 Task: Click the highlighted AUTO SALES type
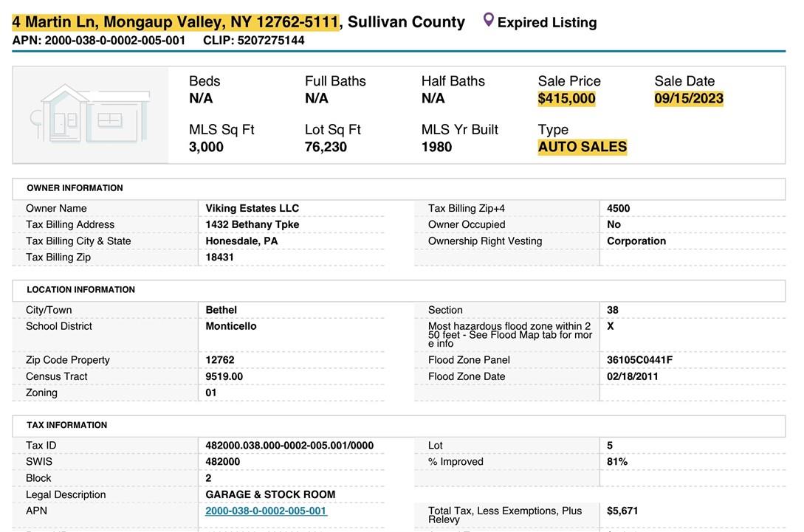pos(582,147)
